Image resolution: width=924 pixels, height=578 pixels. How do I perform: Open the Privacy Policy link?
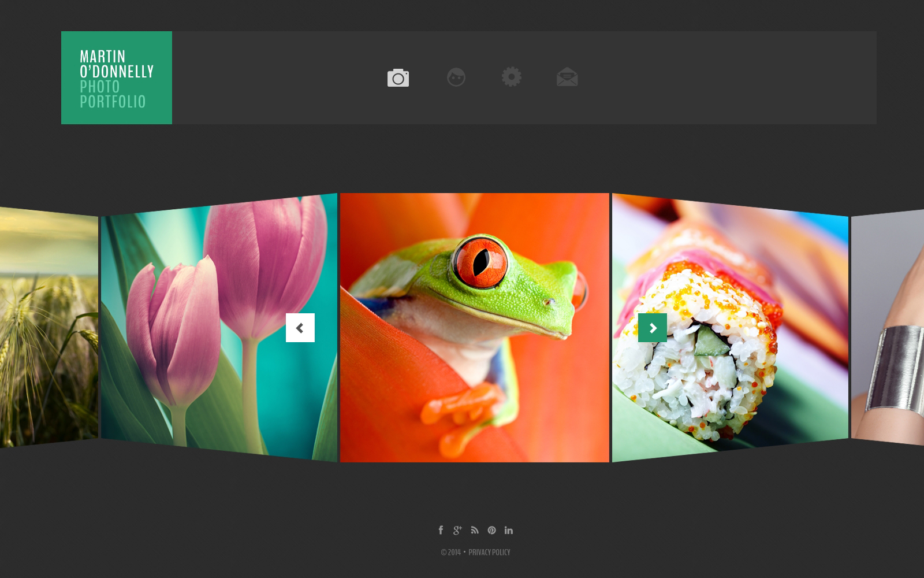489,553
